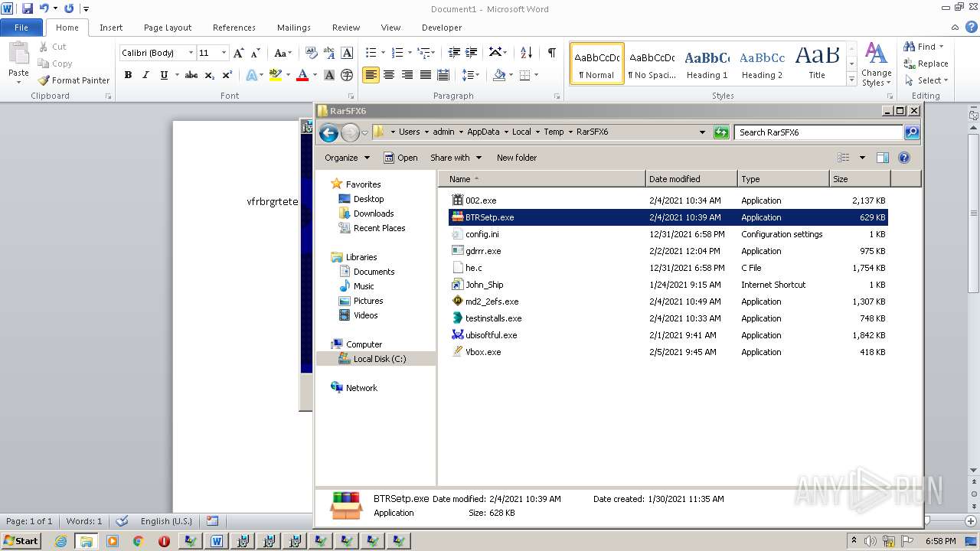The width and height of the screenshot is (980, 551).
Task: Open the font size dropdown
Action: pyautogui.click(x=224, y=53)
